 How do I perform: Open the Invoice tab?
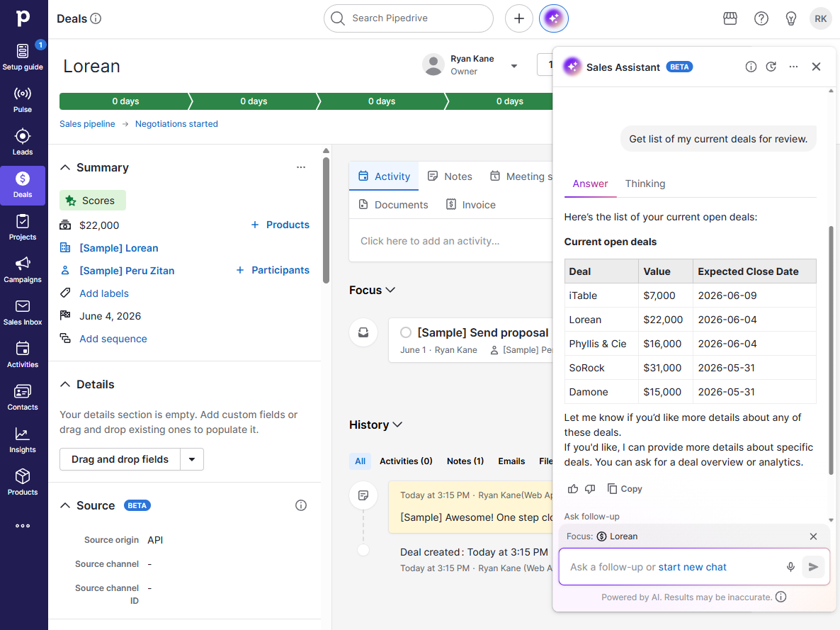[x=470, y=205]
